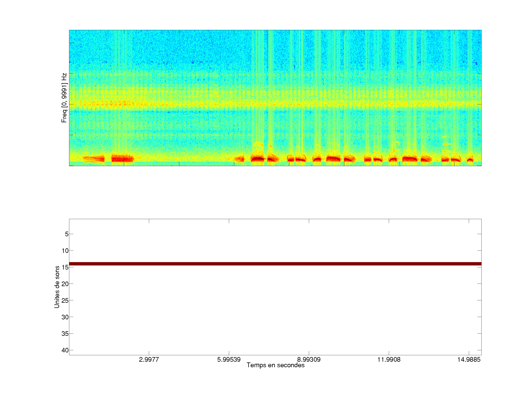Click the last red blob at spectrogram right

(470, 160)
